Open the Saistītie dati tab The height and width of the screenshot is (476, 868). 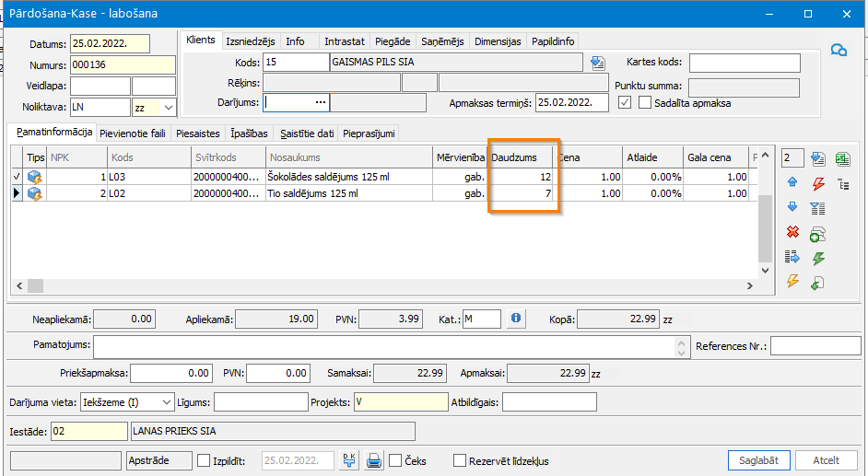[307, 134]
